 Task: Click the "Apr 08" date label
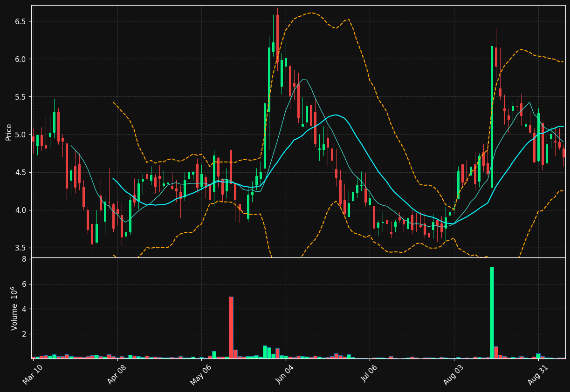pyautogui.click(x=117, y=374)
